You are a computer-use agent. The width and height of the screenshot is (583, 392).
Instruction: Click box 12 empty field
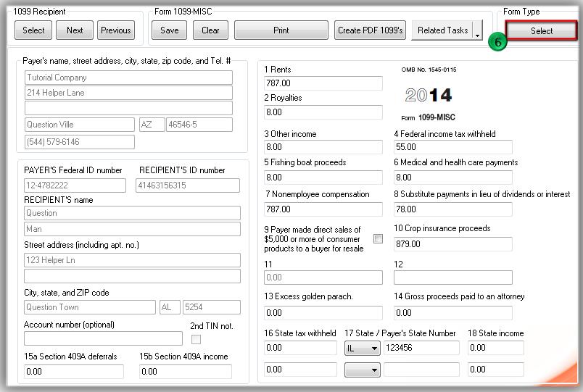[x=453, y=278]
